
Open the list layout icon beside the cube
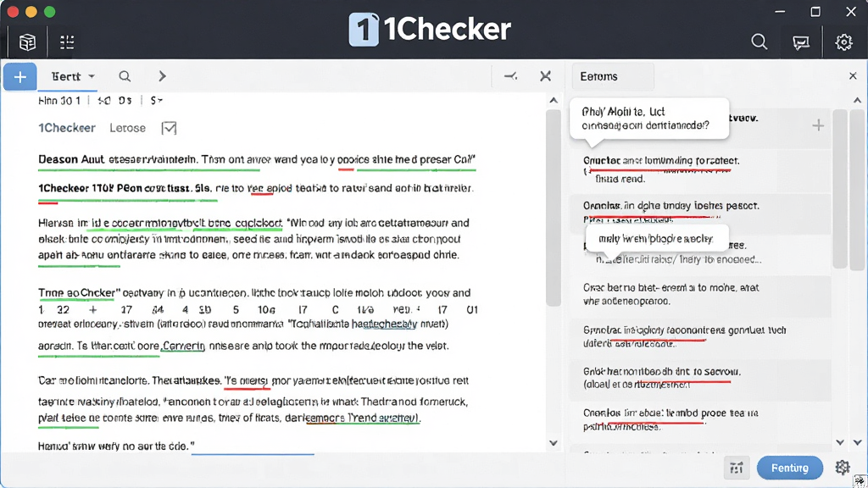pyautogui.click(x=67, y=42)
